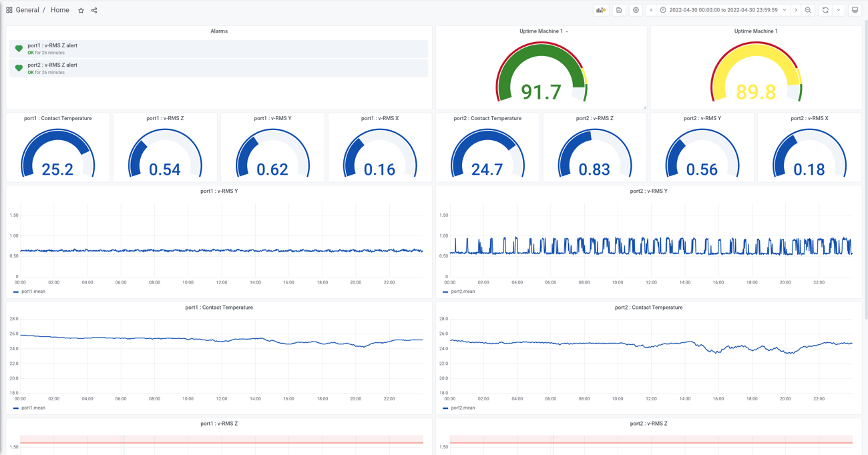Cycle the view mode with the monitor icon
This screenshot has height=455, width=868.
(855, 10)
